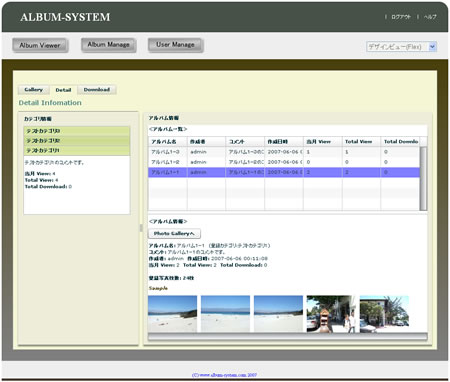This screenshot has width=450, height=382.
Task: Click the ログアウト logout link
Action: tap(401, 17)
